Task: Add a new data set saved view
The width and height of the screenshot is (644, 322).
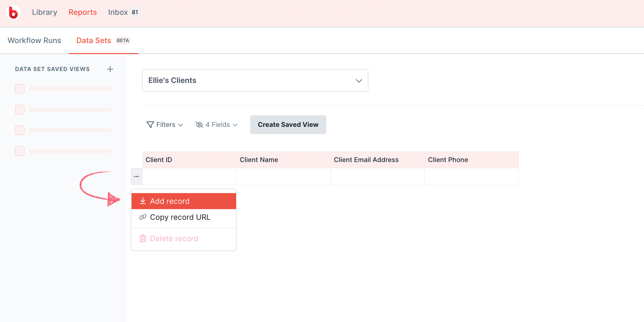Action: 110,69
